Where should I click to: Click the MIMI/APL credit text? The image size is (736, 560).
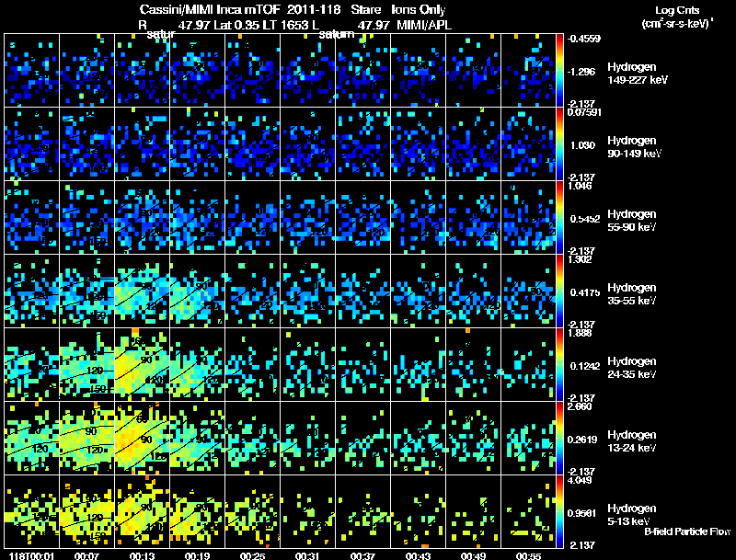point(424,25)
